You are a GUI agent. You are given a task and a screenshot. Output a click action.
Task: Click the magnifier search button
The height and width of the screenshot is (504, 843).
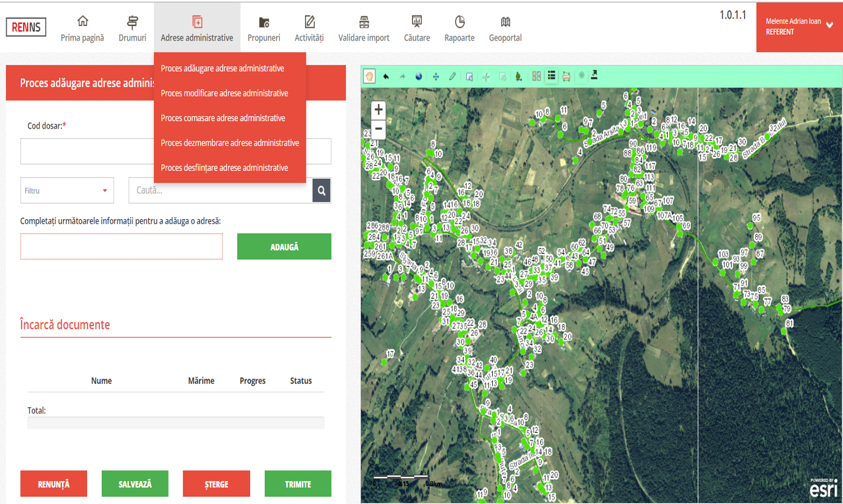coord(321,190)
